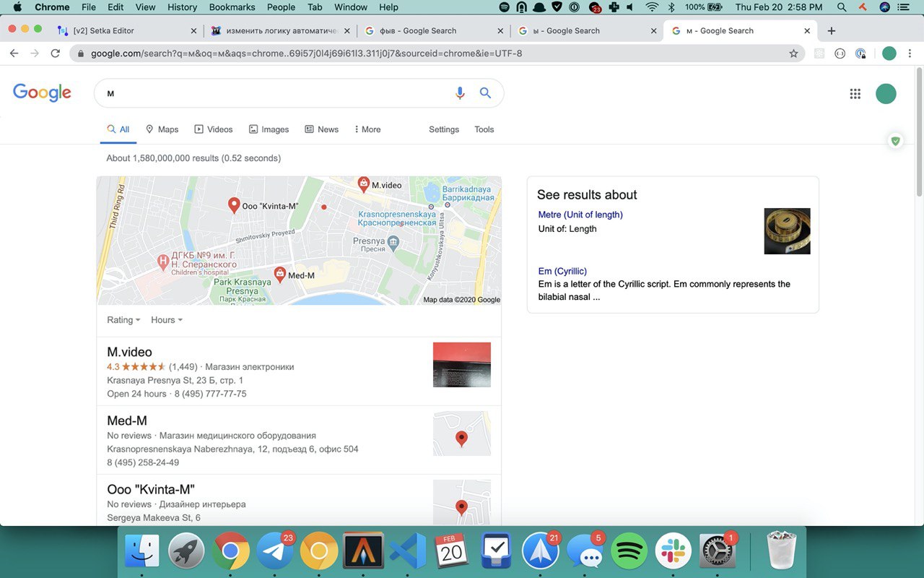Click the Ooo "Kvinta-M" map pin

(x=234, y=205)
